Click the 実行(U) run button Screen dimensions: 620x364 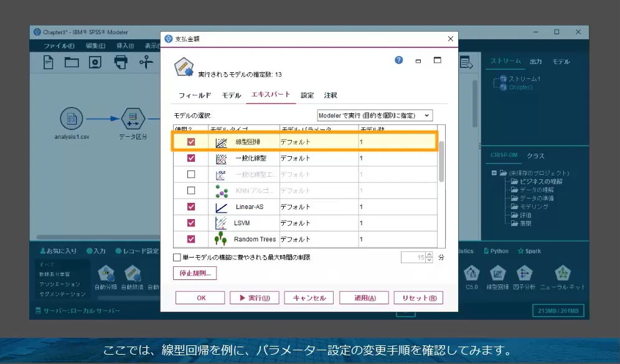click(x=255, y=297)
